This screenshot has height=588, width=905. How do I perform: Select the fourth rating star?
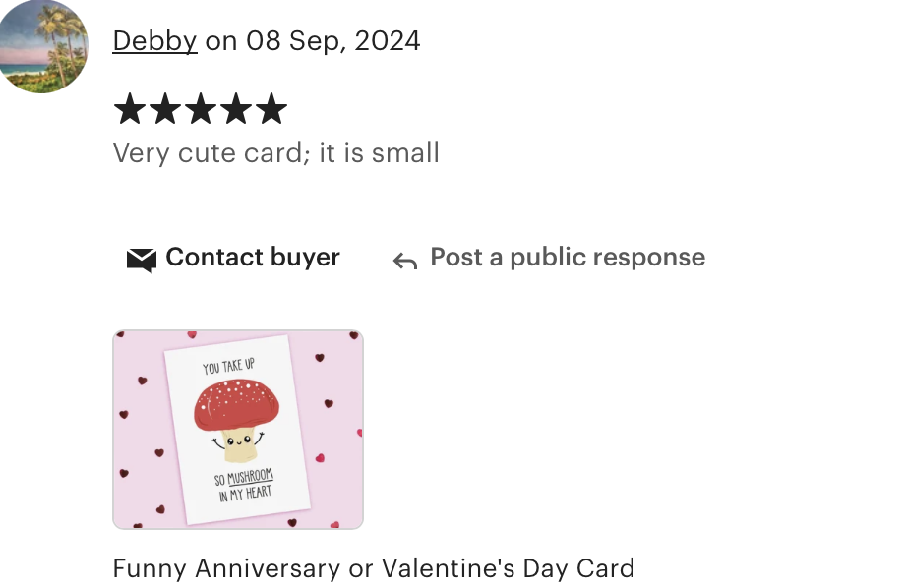tap(236, 108)
